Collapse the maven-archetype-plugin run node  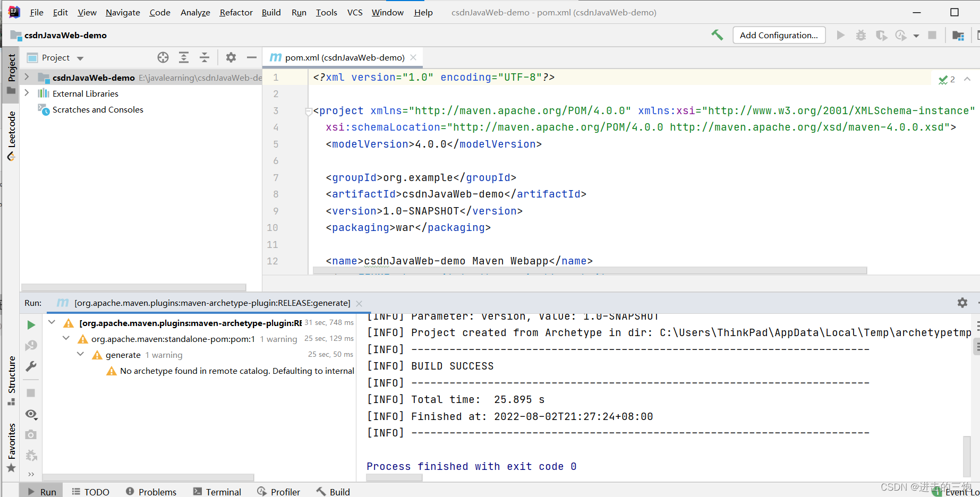52,322
